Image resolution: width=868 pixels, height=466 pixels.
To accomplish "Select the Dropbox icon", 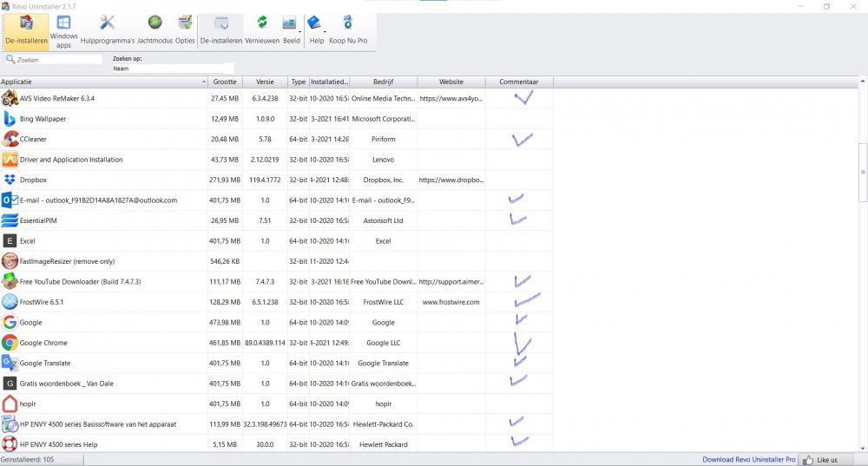I will 10,180.
